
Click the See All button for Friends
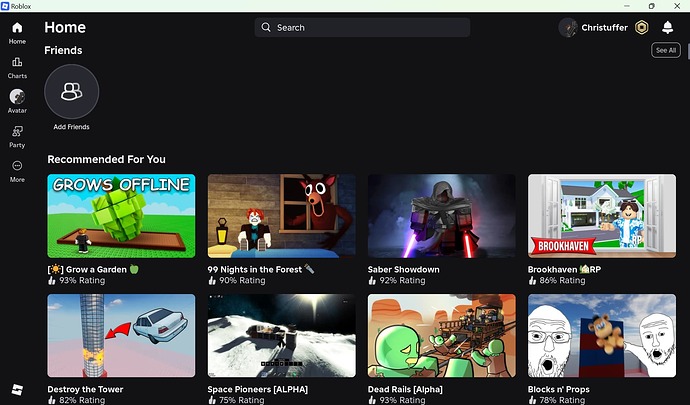(x=666, y=50)
